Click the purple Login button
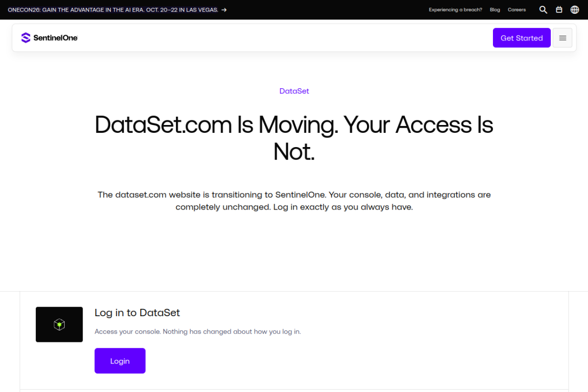588x392 pixels. coord(120,361)
